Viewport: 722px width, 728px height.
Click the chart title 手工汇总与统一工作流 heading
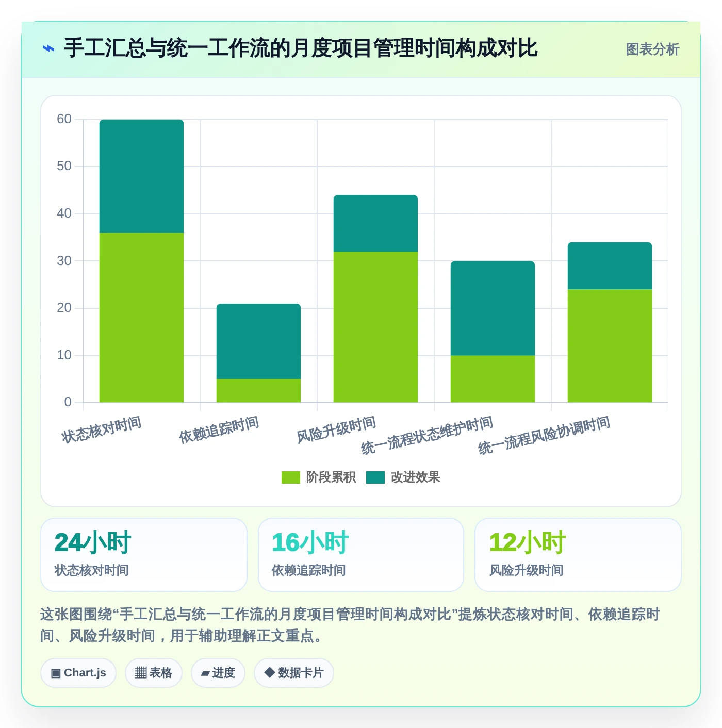(301, 48)
